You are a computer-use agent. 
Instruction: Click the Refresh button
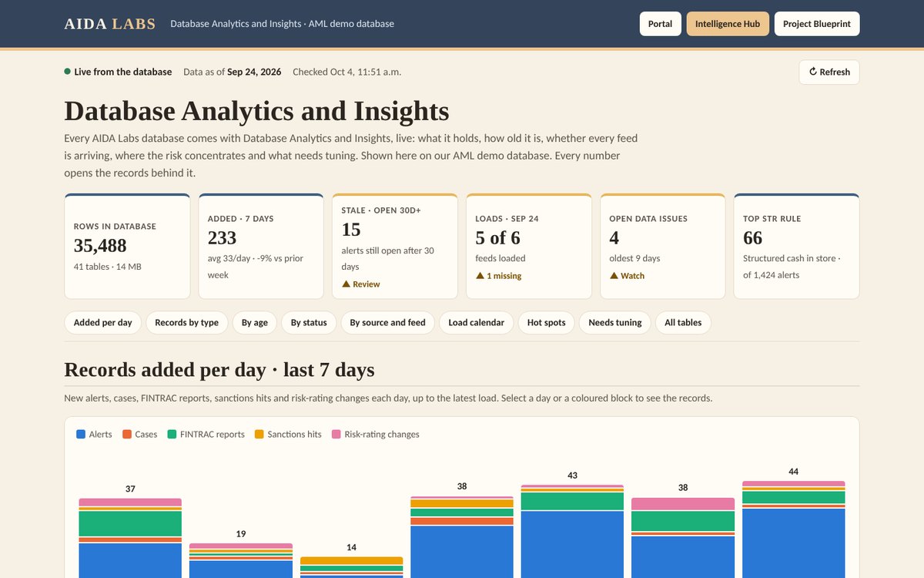point(829,72)
